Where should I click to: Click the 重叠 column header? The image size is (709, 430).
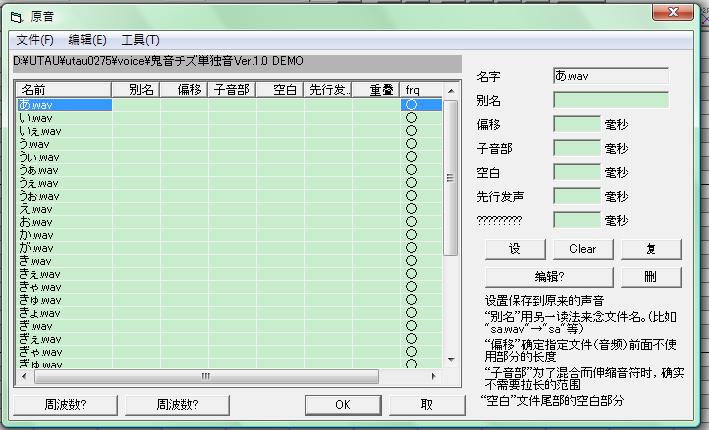(x=376, y=90)
